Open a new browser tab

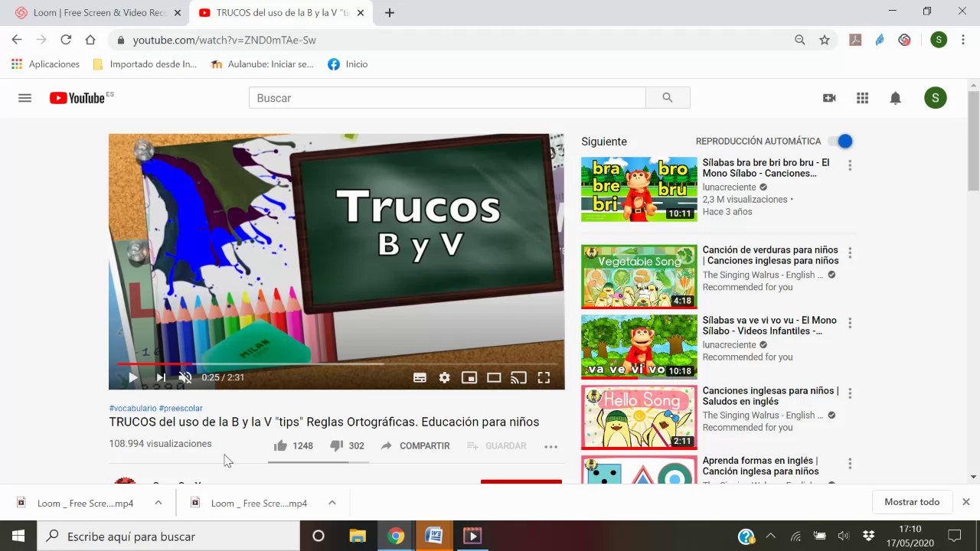click(x=389, y=13)
